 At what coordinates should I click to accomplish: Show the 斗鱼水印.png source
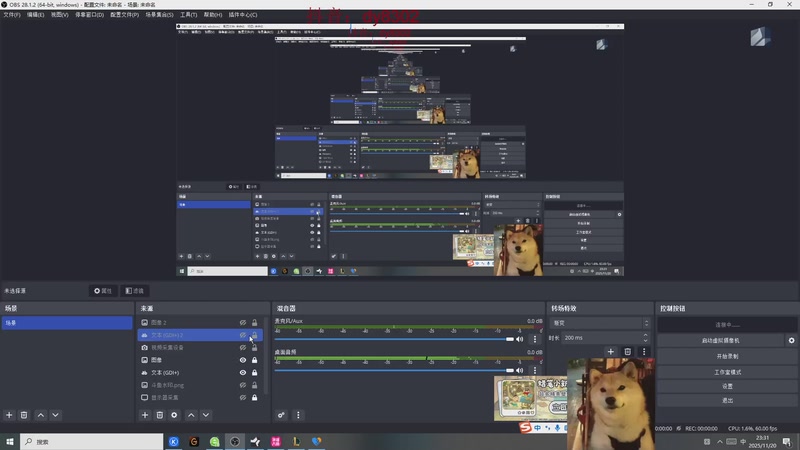243,385
